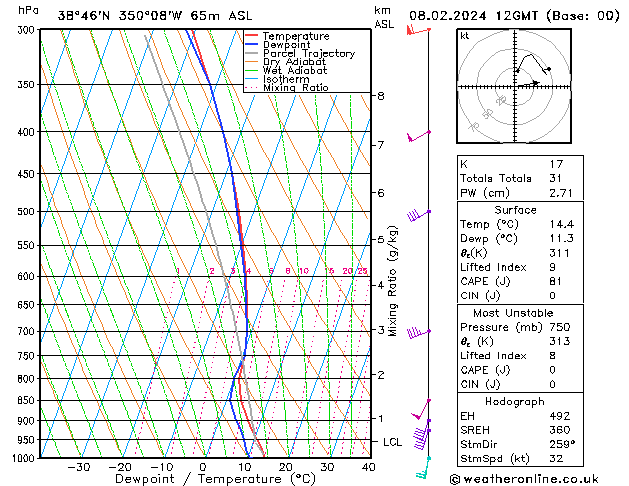Screen dimensions: 629x486
Task: Click the 'Most Unstable' section header
Action: (x=513, y=313)
